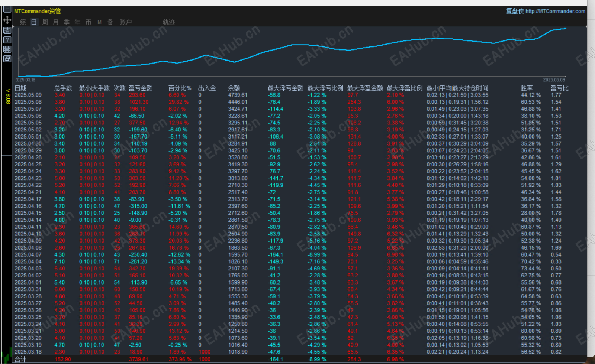The height and width of the screenshot is (364, 595).
Task: Click the 最大浮盈比例 column header
Action: click(x=405, y=88)
